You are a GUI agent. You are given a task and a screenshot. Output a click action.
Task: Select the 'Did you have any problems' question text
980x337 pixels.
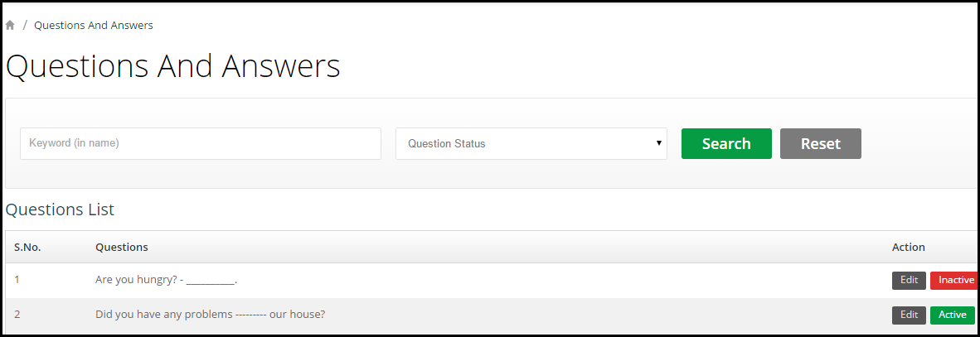click(x=210, y=315)
